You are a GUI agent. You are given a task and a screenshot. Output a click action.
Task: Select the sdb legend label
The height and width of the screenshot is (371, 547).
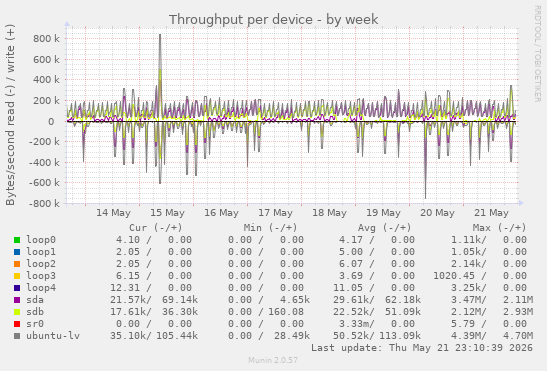pyautogui.click(x=35, y=312)
